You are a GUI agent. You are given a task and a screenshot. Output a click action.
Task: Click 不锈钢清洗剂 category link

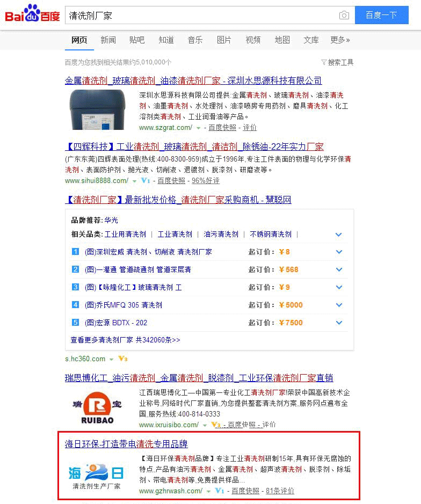click(271, 234)
